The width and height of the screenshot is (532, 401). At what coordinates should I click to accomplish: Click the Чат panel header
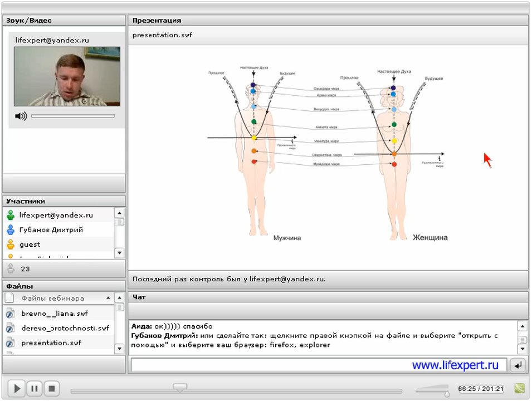pos(328,297)
